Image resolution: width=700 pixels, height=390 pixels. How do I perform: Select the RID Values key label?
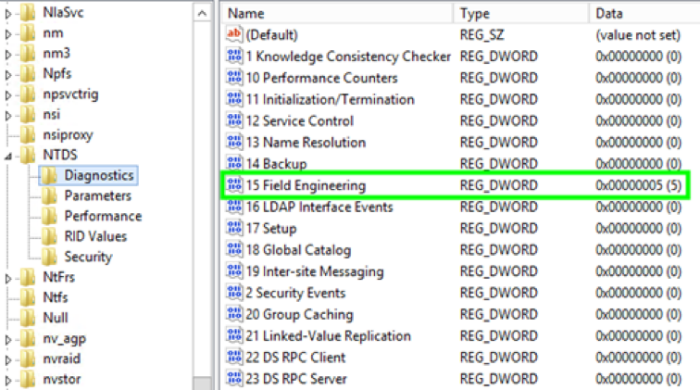pyautogui.click(x=96, y=236)
